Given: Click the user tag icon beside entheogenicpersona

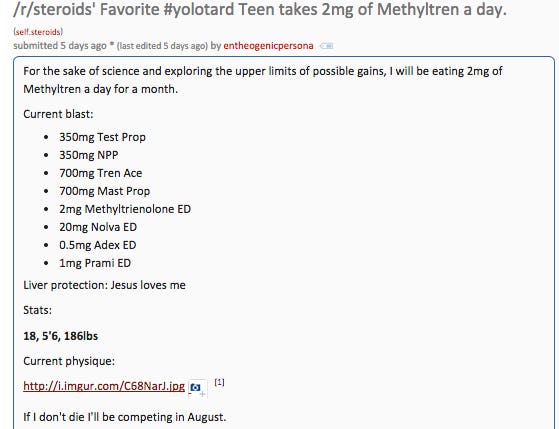Looking at the screenshot, I should click(327, 46).
